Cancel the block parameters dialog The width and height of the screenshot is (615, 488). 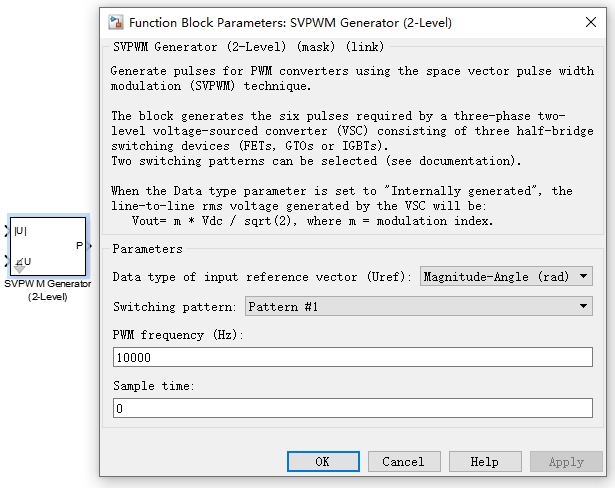coord(404,462)
